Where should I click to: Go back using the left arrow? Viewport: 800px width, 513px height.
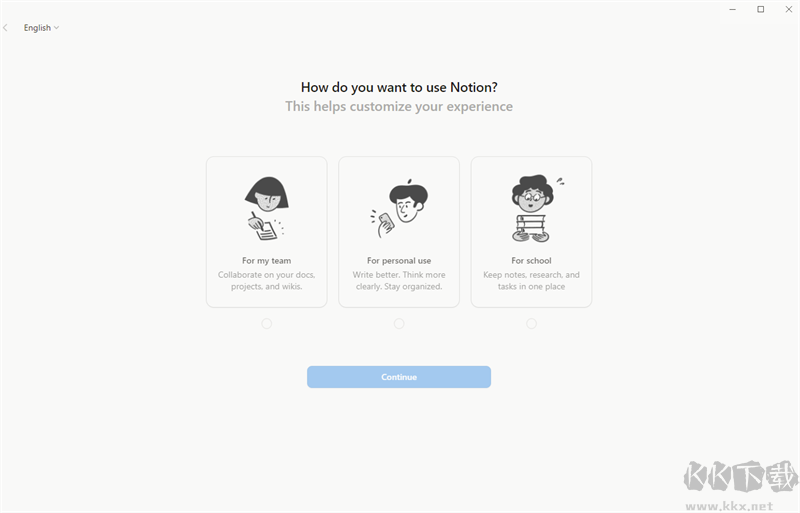(6, 28)
